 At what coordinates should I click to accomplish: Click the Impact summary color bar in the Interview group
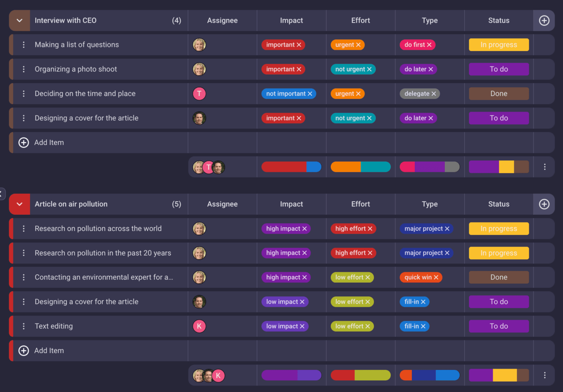pos(291,166)
